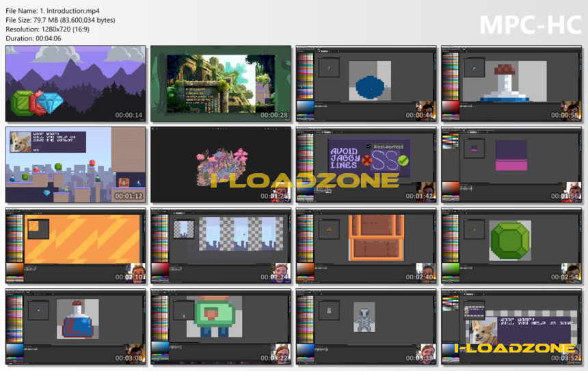Open the green shirt character frame at 00:03:22

[x=221, y=327]
